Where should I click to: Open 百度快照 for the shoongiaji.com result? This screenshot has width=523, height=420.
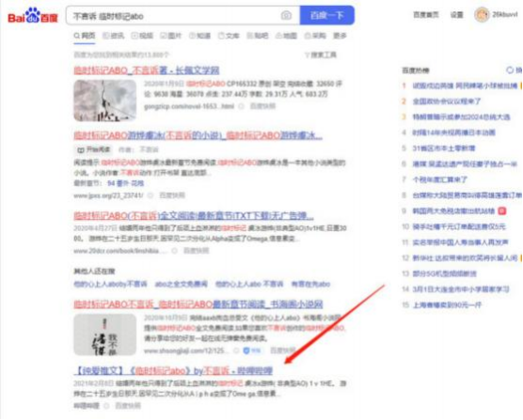(282, 350)
